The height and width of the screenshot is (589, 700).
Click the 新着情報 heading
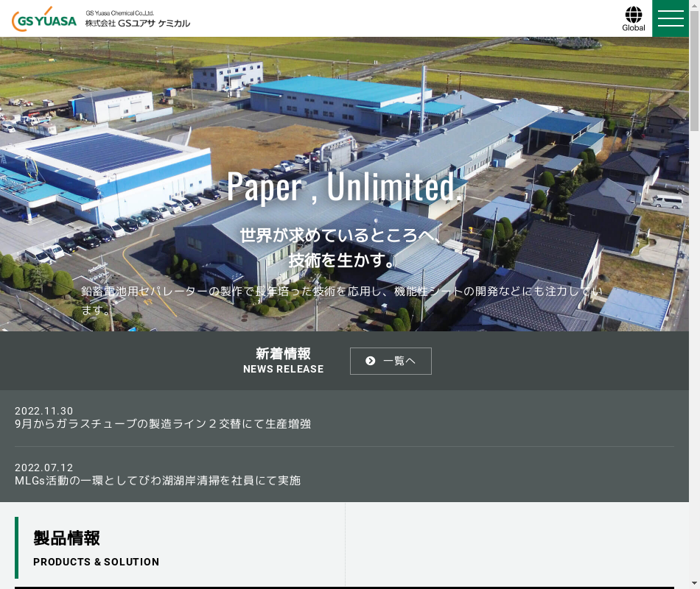point(283,353)
